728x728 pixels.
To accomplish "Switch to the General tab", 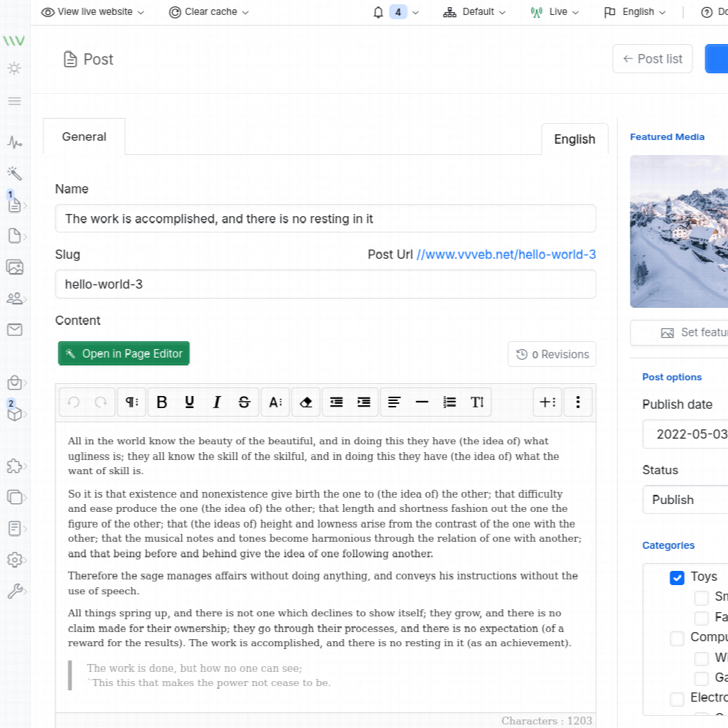I will click(84, 137).
